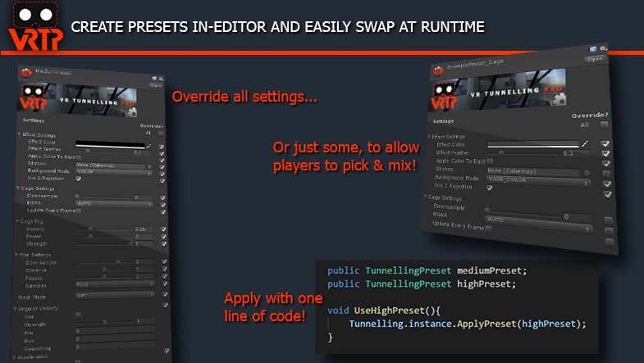Click the Angular Velocity Min field
Viewport: 644px width, 363px height.
116,330
